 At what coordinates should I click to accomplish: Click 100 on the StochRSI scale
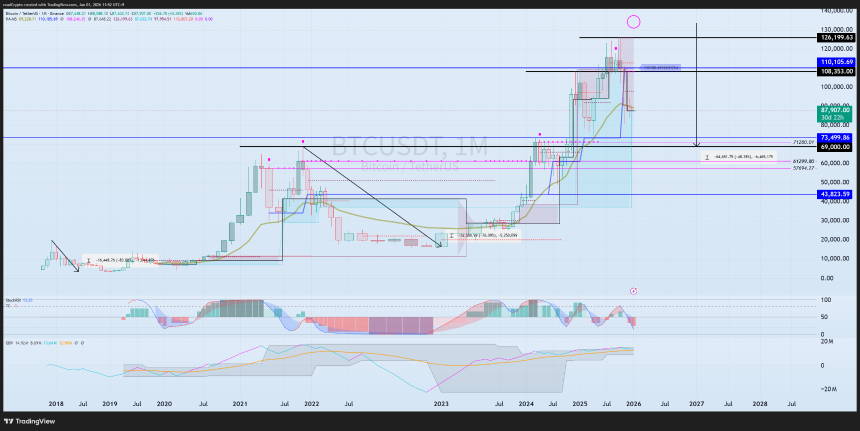tap(825, 300)
